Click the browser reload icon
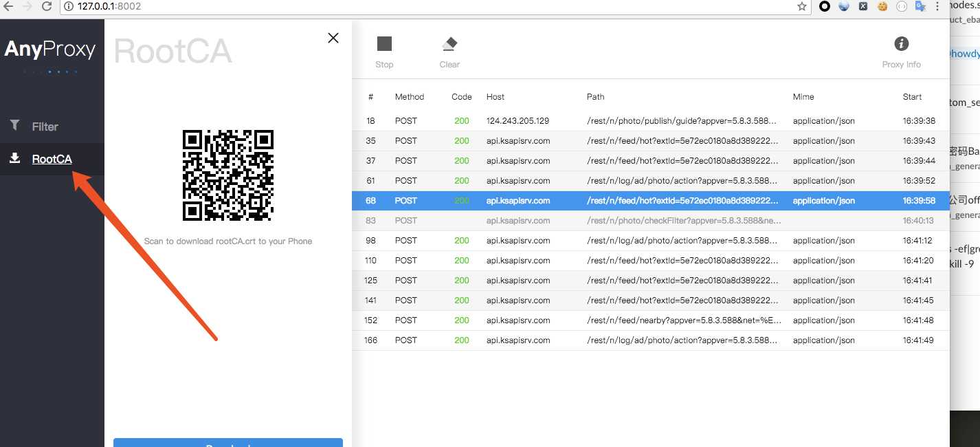Screen dimensions: 980x447 47,6
